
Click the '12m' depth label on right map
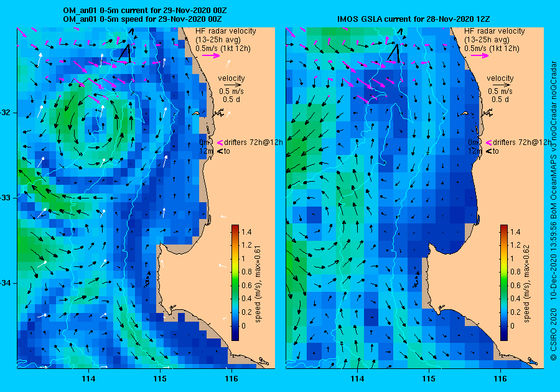point(475,151)
